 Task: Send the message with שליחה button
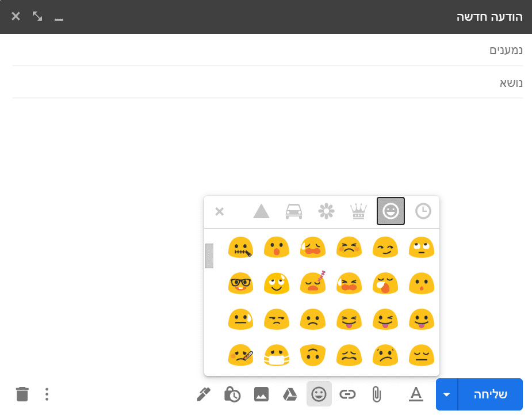click(490, 394)
